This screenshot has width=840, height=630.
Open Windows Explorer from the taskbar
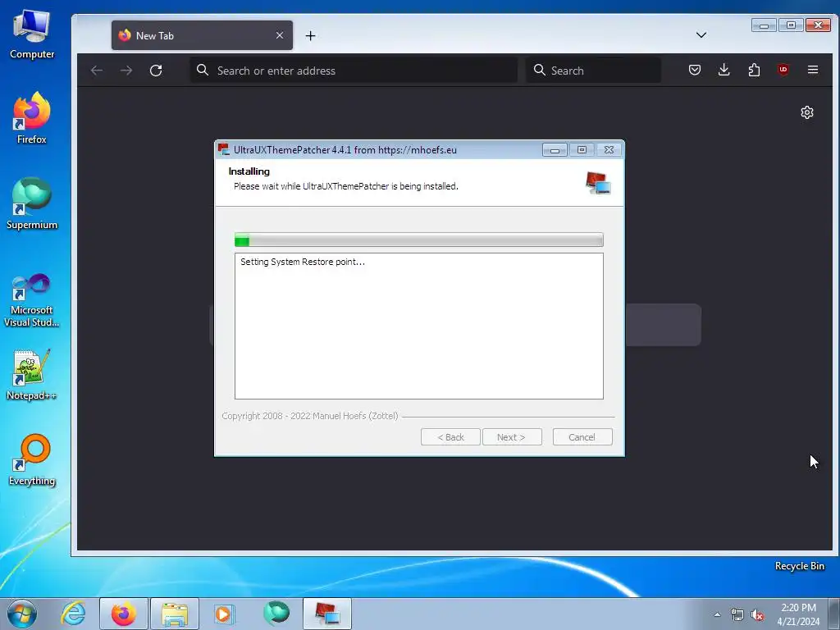[x=175, y=614]
